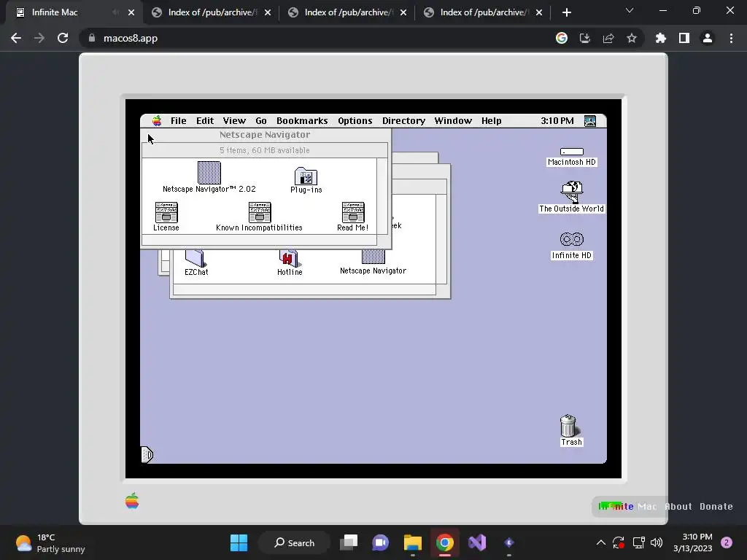Open the Task View taskbar icon
Image resolution: width=747 pixels, height=560 pixels.
pos(349,542)
